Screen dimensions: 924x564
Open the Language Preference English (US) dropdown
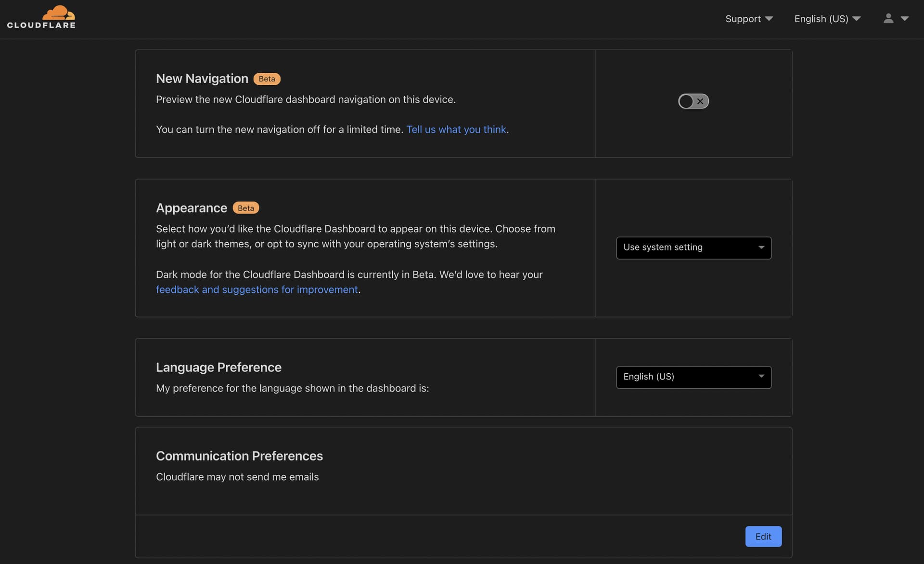pos(693,377)
